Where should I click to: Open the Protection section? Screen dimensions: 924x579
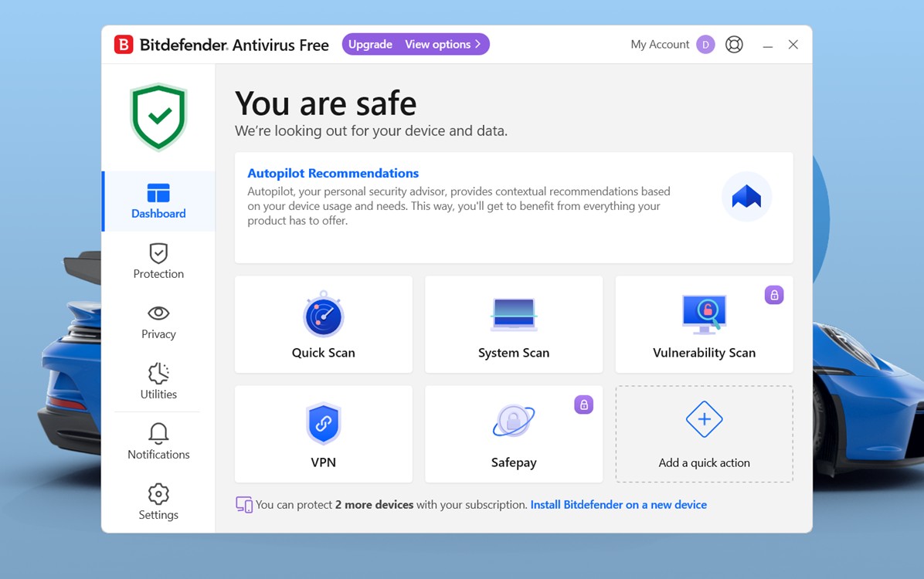click(158, 262)
